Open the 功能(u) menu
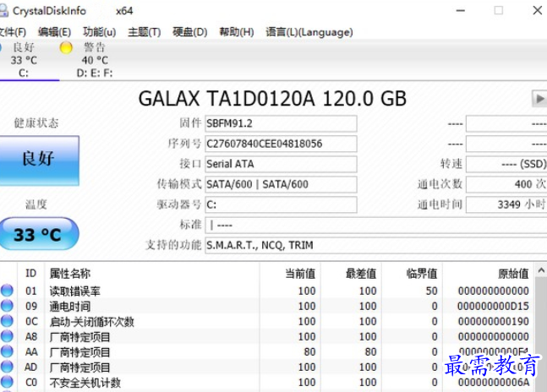The width and height of the screenshot is (547, 392). pos(99,32)
